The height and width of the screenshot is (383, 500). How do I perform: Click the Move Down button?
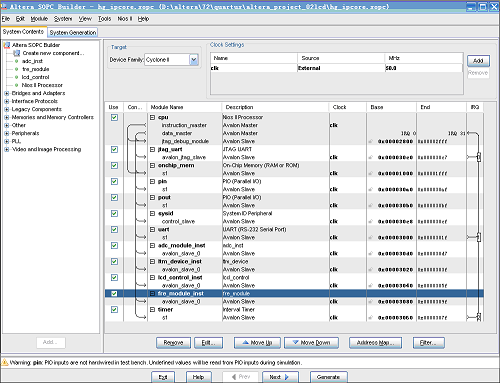point(311,343)
